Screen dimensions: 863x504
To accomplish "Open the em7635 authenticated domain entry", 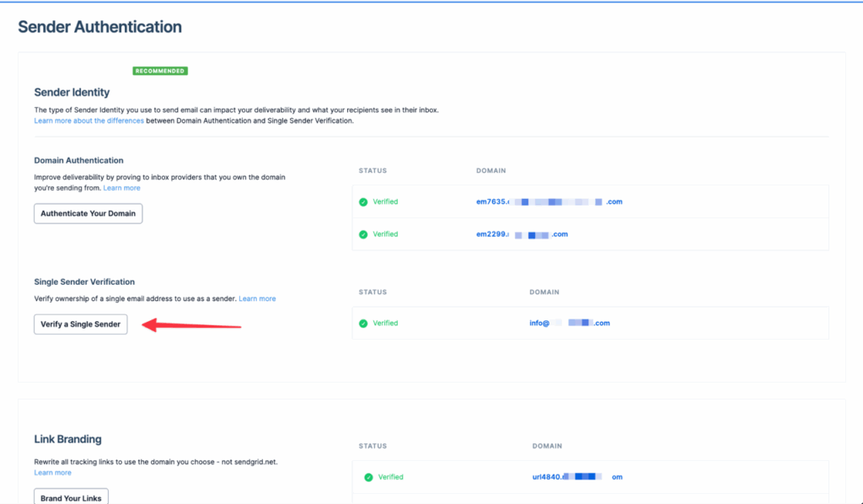I will coord(549,202).
